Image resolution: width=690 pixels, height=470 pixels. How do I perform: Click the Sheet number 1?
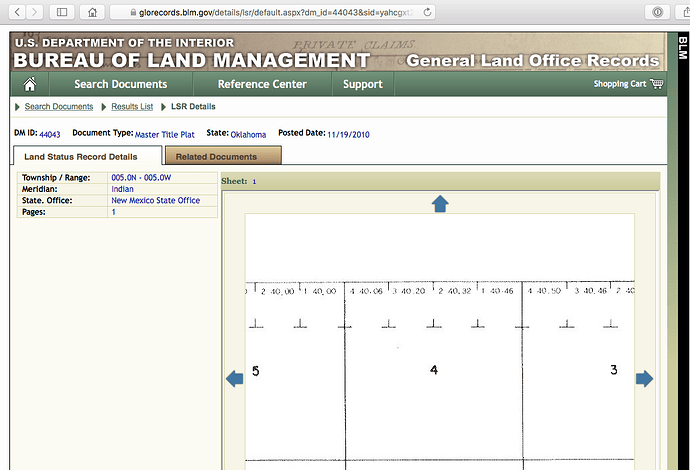(254, 181)
